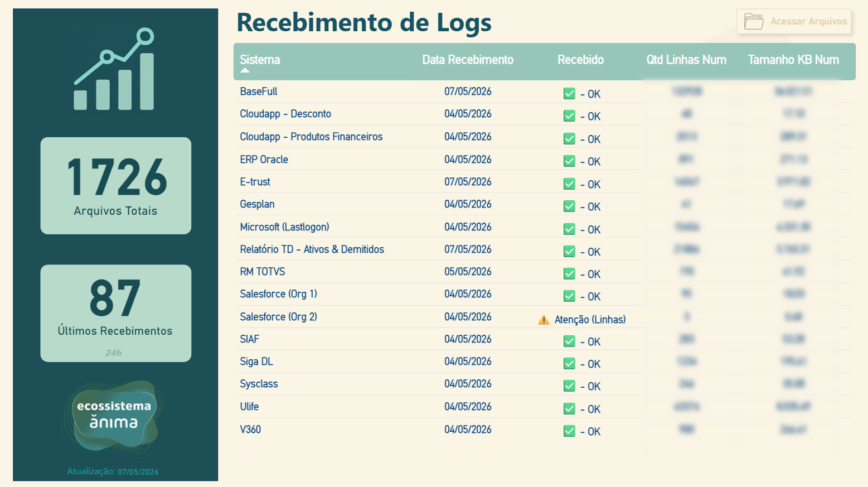This screenshot has width=868, height=487.
Task: Click the green check icon for BaseFull
Action: [569, 94]
